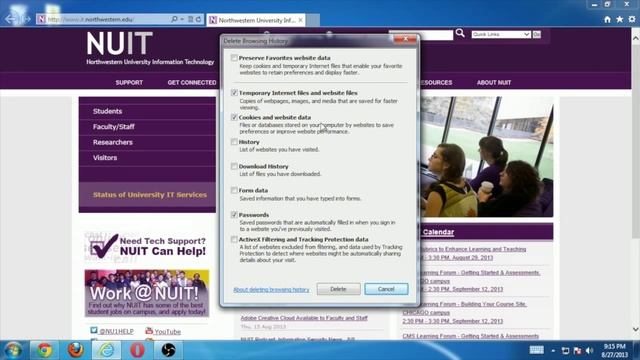
Task: Click the refresh icon in the address bar
Action: (198, 19)
